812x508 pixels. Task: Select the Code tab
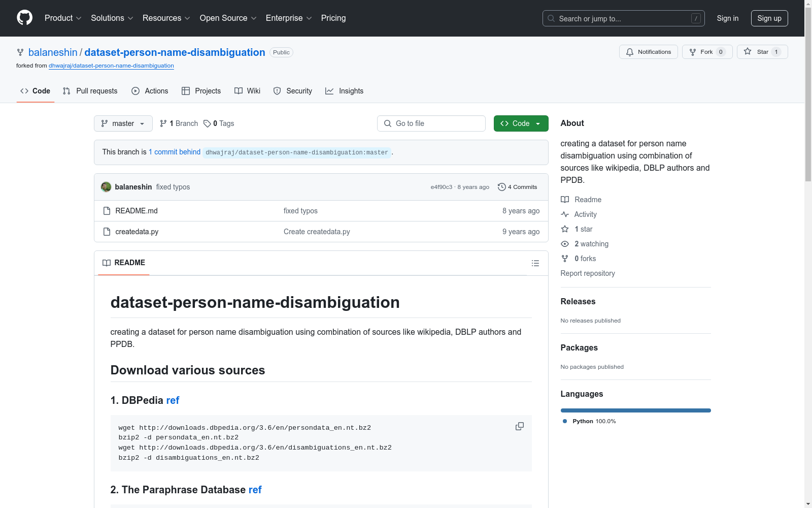point(36,91)
